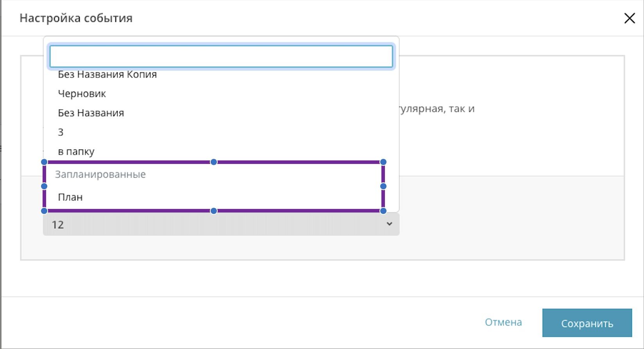Image resolution: width=644 pixels, height=349 pixels.
Task: Grab the top-left handle of the purple selection
Action: (44, 162)
